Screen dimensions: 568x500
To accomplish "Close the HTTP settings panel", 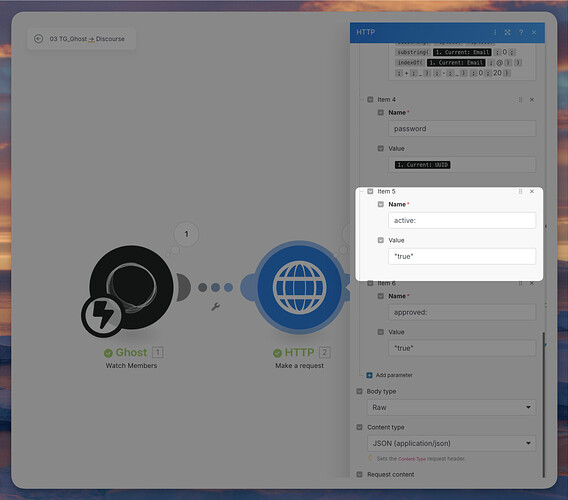I will [x=534, y=32].
